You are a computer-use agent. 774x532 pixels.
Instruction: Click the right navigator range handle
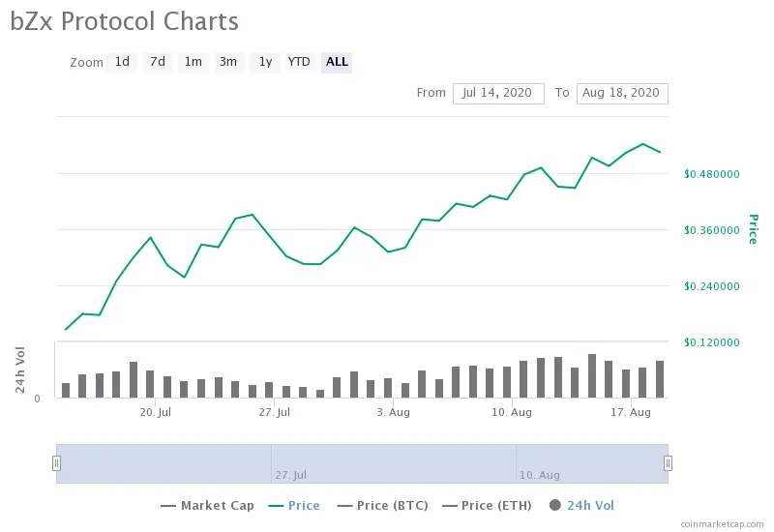click(668, 463)
